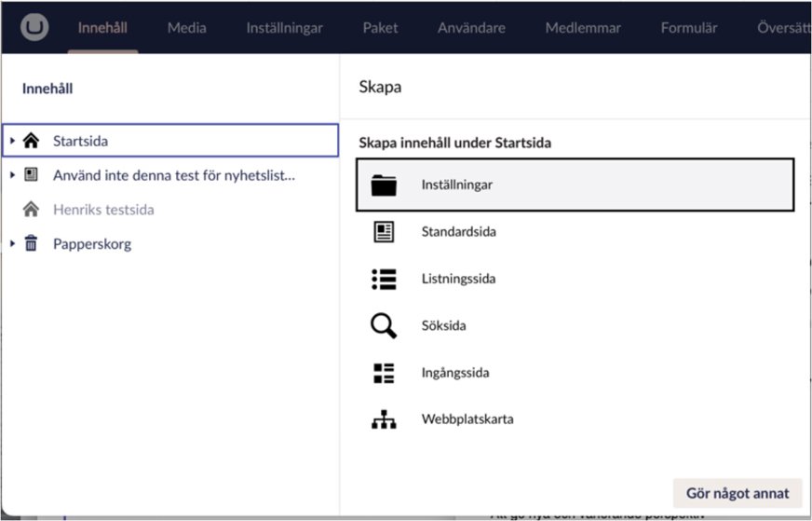Switch to the Medlemmar section
This screenshot has width=812, height=521.
point(583,27)
